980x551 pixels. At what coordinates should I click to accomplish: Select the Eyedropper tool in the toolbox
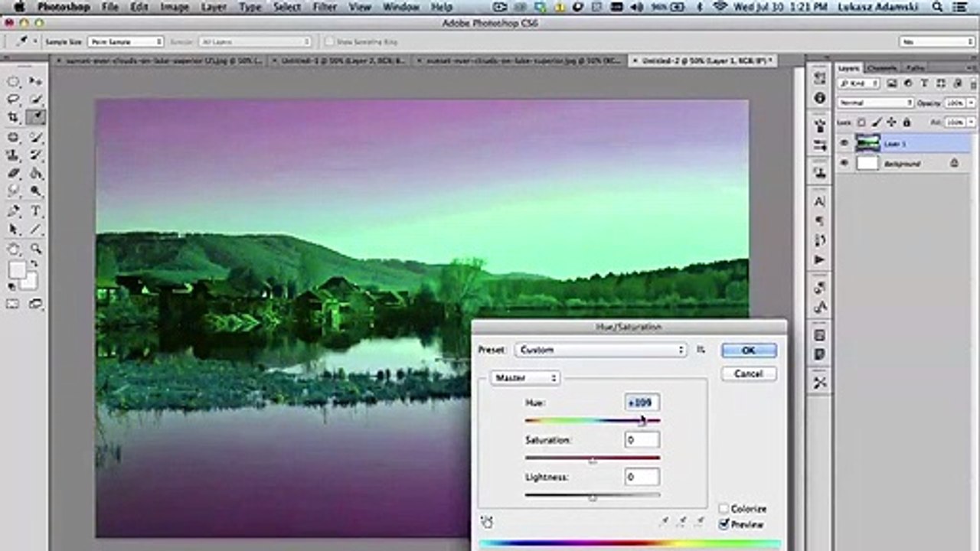click(36, 118)
